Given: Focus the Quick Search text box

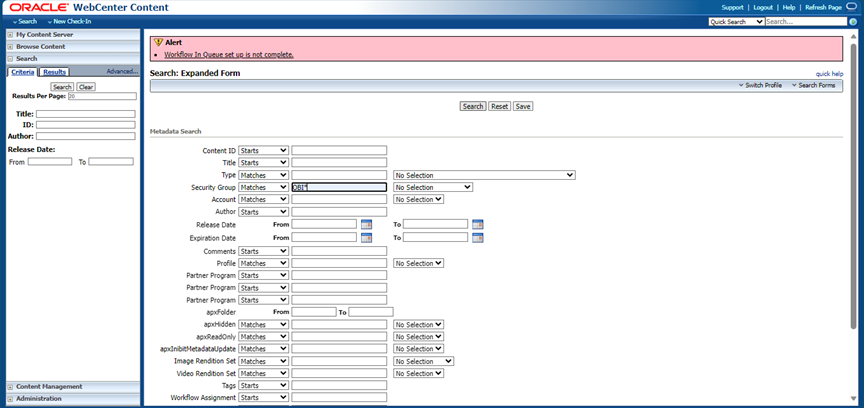Looking at the screenshot, I should (x=806, y=22).
